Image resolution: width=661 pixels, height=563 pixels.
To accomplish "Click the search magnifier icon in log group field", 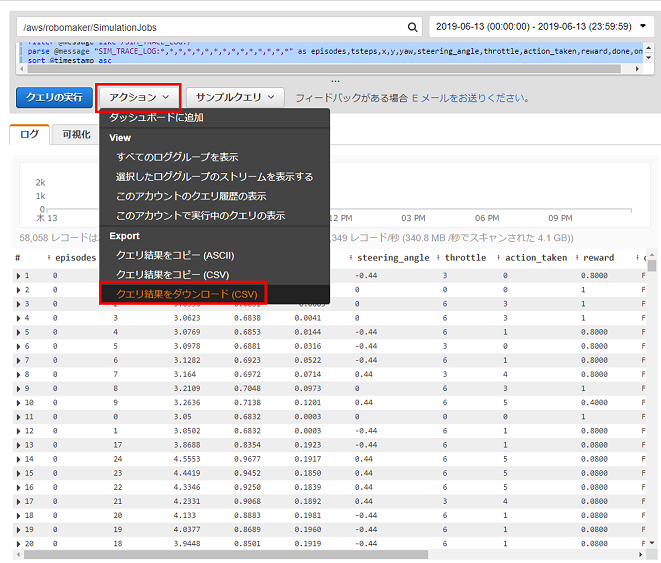I will [413, 27].
